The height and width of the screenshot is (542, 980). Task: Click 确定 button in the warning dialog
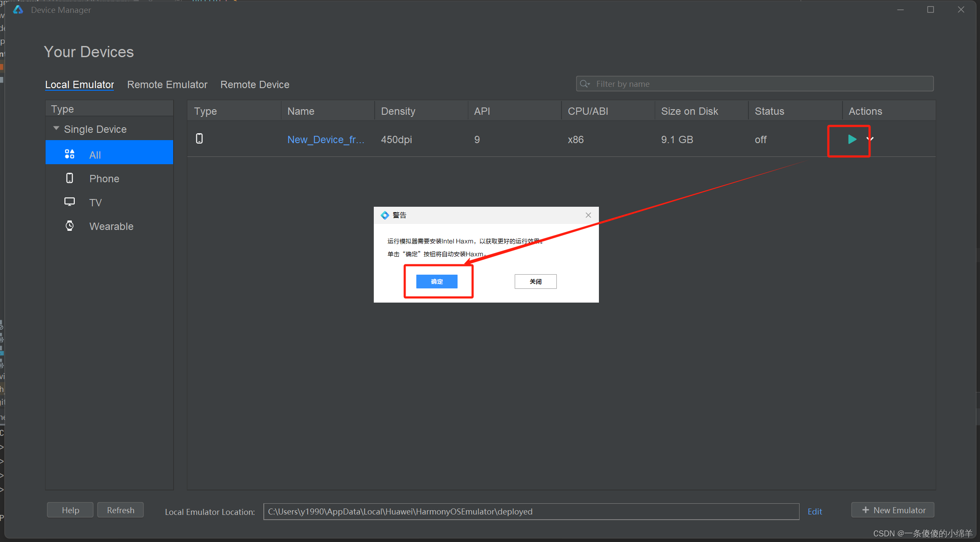437,282
